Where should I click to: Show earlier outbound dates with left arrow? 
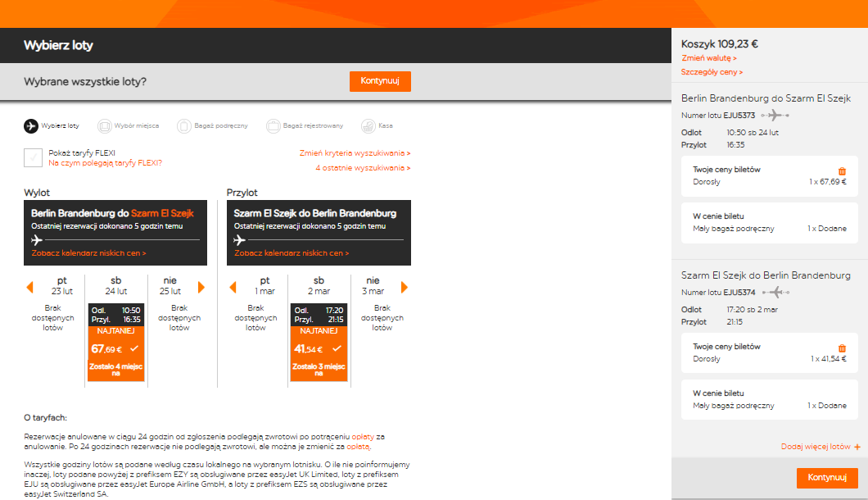tap(30, 287)
